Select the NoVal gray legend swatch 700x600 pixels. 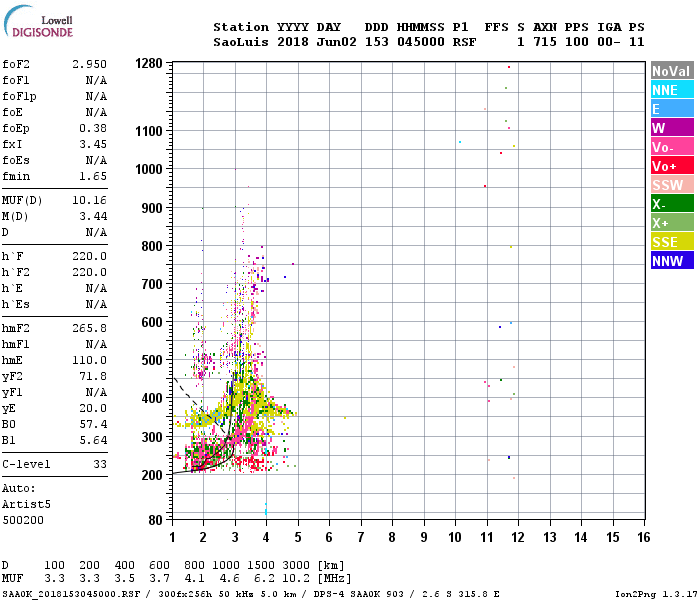coord(672,71)
